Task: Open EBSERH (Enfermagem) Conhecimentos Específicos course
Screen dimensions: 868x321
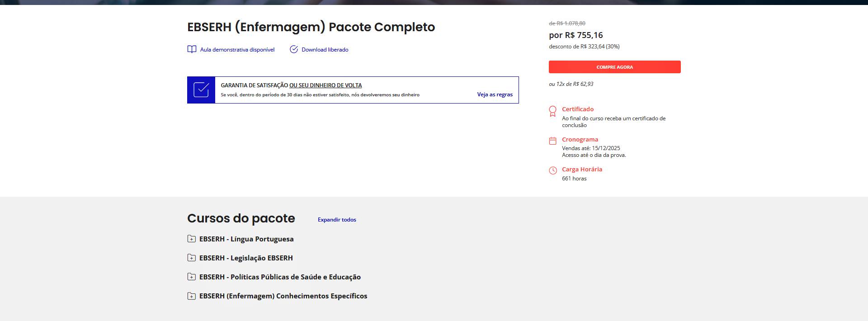Action: (283, 296)
